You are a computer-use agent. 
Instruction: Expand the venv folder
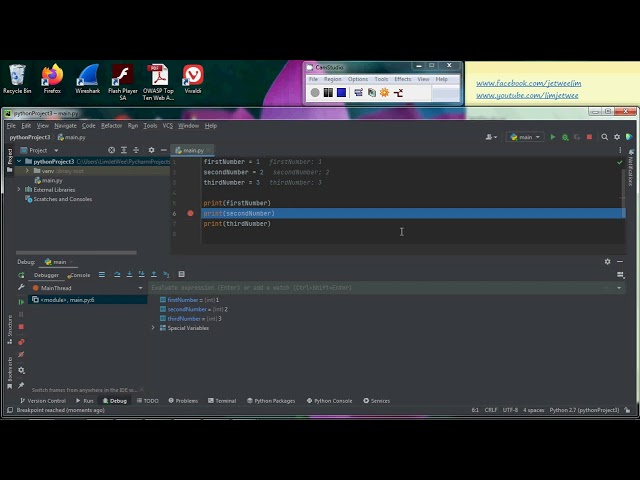27,171
